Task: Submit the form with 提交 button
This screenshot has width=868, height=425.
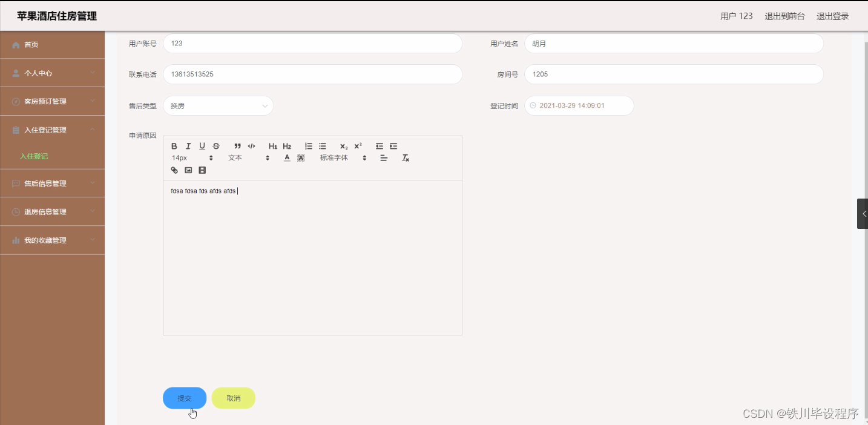Action: pyautogui.click(x=185, y=398)
